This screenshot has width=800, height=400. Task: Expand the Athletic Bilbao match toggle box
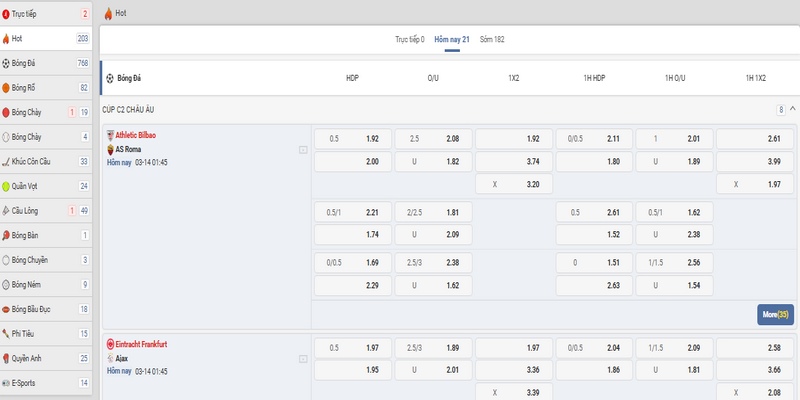click(x=302, y=150)
